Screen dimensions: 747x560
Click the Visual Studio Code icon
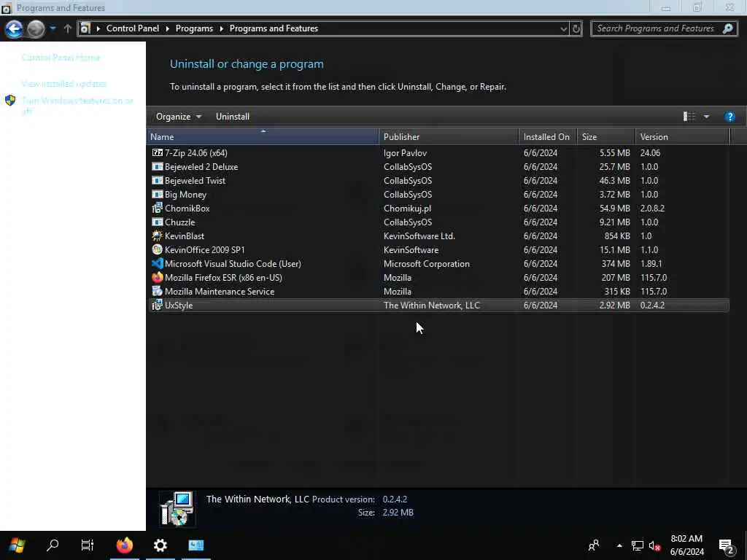coord(158,263)
